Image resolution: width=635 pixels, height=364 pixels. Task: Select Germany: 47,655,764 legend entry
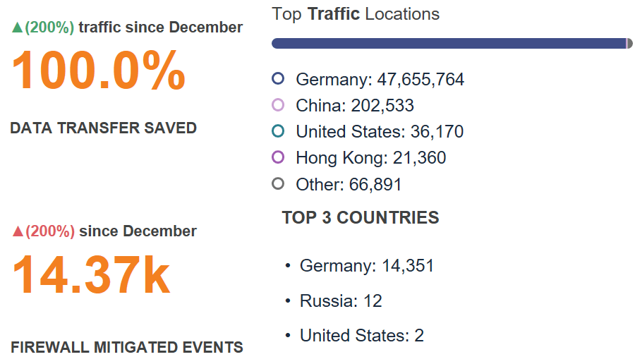pyautogui.click(x=380, y=80)
